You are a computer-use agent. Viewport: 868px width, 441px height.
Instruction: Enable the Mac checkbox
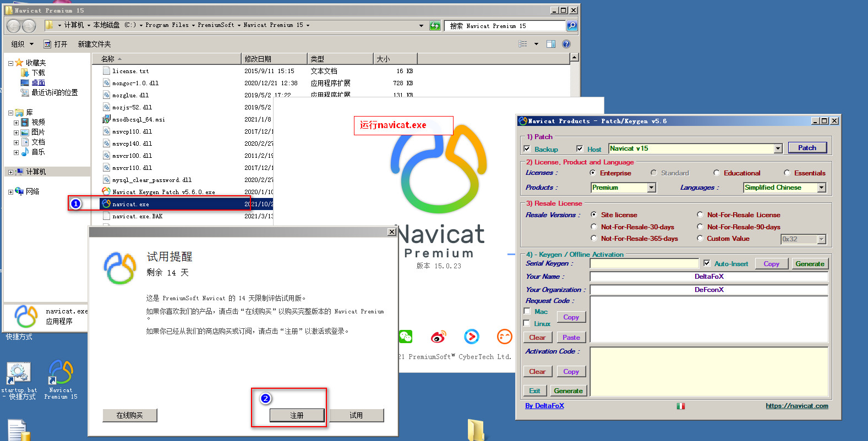click(527, 311)
